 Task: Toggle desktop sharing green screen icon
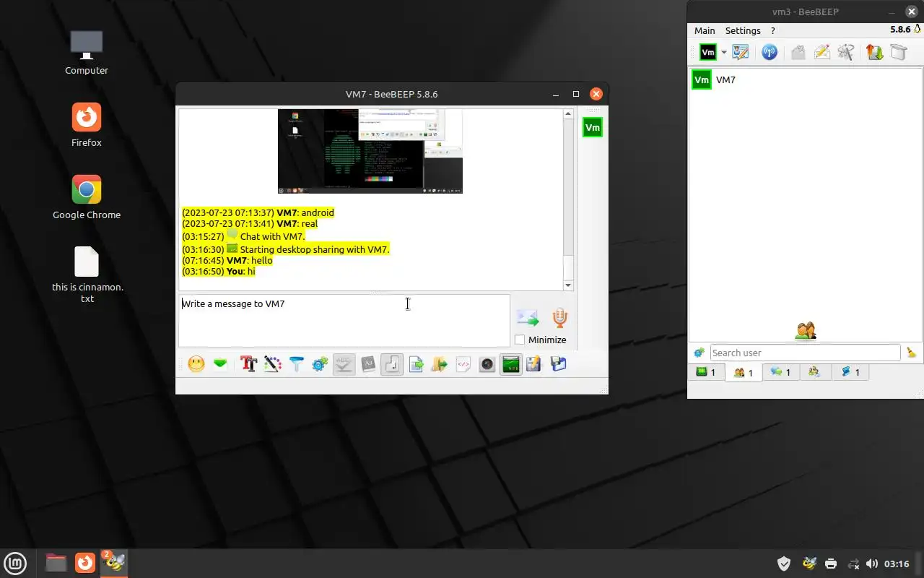click(x=511, y=364)
